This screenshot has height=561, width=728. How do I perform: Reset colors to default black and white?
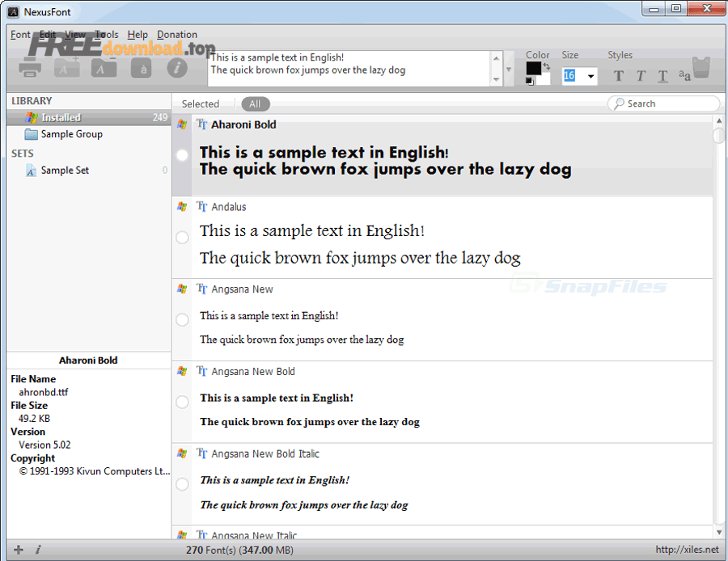coord(529,81)
